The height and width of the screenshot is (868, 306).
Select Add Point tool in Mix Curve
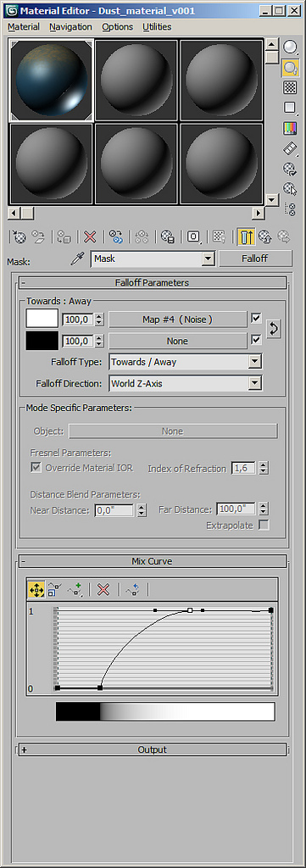tap(75, 590)
